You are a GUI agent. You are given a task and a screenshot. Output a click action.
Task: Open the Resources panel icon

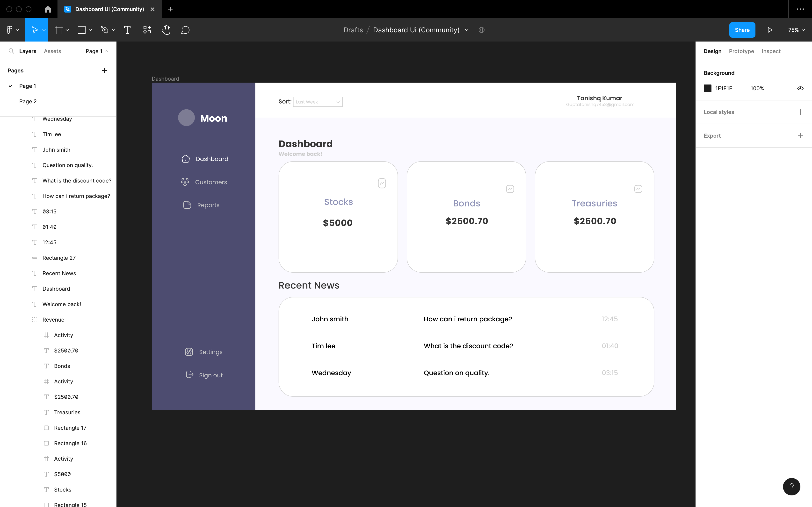pos(147,30)
